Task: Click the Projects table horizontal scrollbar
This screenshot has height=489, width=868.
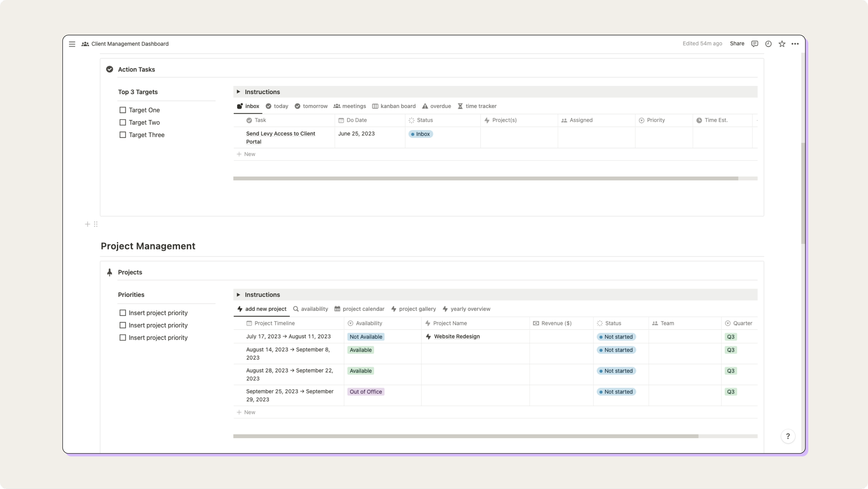Action: (x=466, y=437)
